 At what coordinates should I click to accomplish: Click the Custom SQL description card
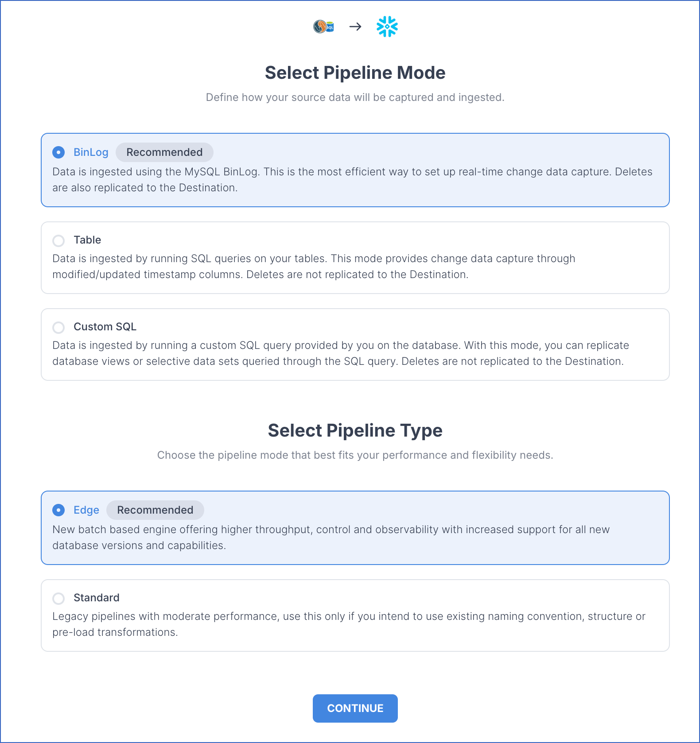(x=355, y=344)
